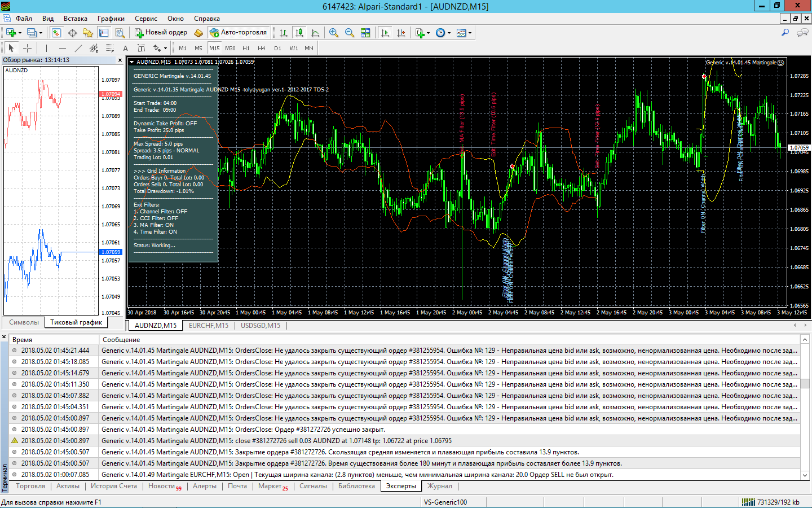Open the Сервис menu

point(146,19)
